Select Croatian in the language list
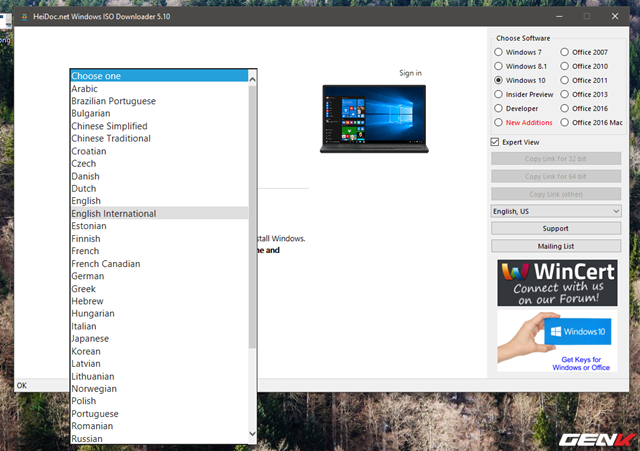Image resolution: width=640 pixels, height=451 pixels. 159,151
